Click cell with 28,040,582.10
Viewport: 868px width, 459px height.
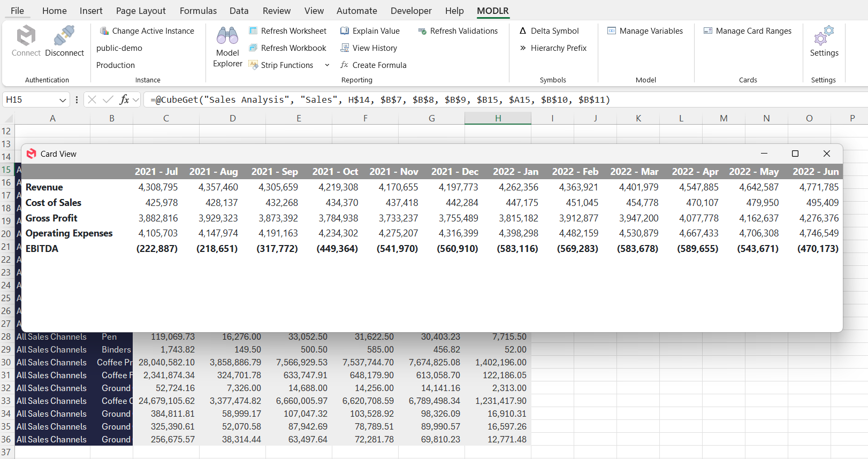(x=166, y=362)
